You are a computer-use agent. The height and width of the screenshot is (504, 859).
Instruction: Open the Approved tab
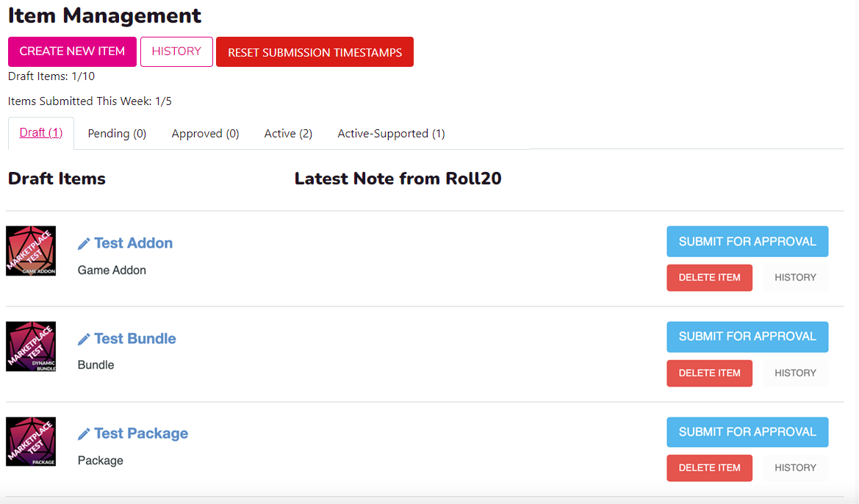point(205,133)
